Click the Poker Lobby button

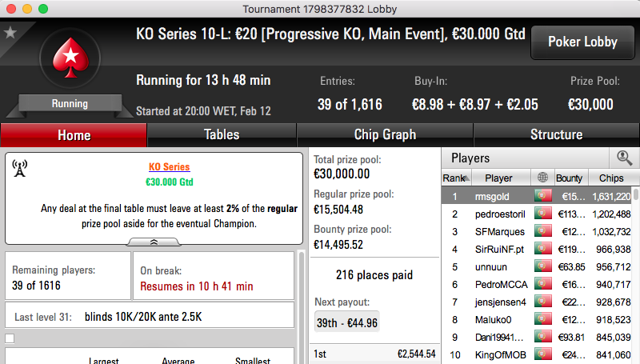[x=582, y=42]
